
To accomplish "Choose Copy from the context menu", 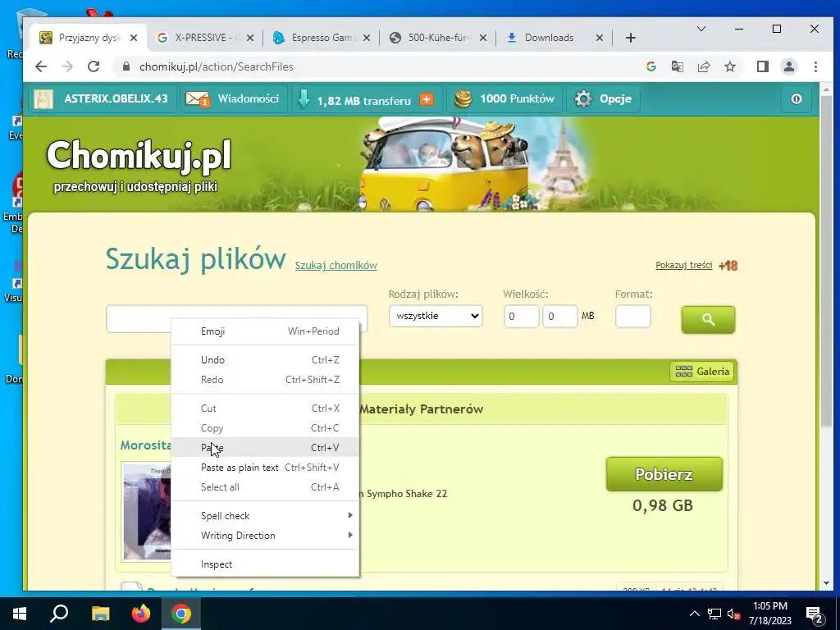I will 265,428.
